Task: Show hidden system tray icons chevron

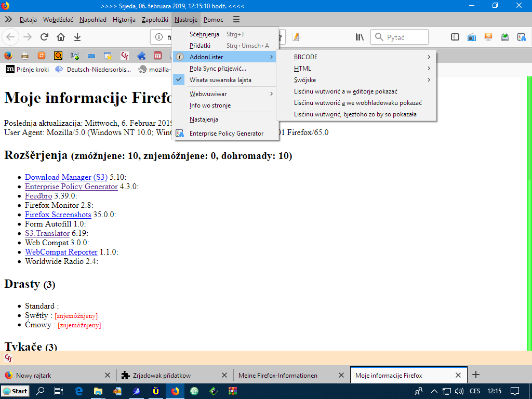Action: (x=434, y=391)
